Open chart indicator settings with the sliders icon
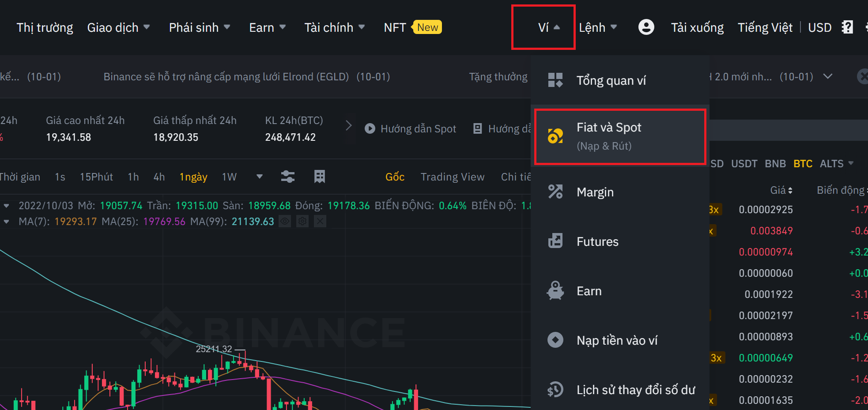Viewport: 868px width, 410px height. [287, 177]
